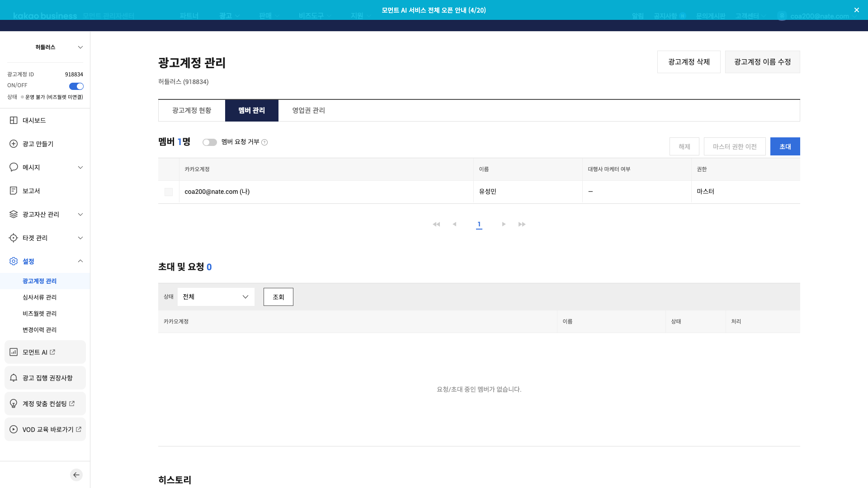Viewport: 868px width, 488px height.
Task: Open the 대시보드 dashboard icon
Action: 14,120
